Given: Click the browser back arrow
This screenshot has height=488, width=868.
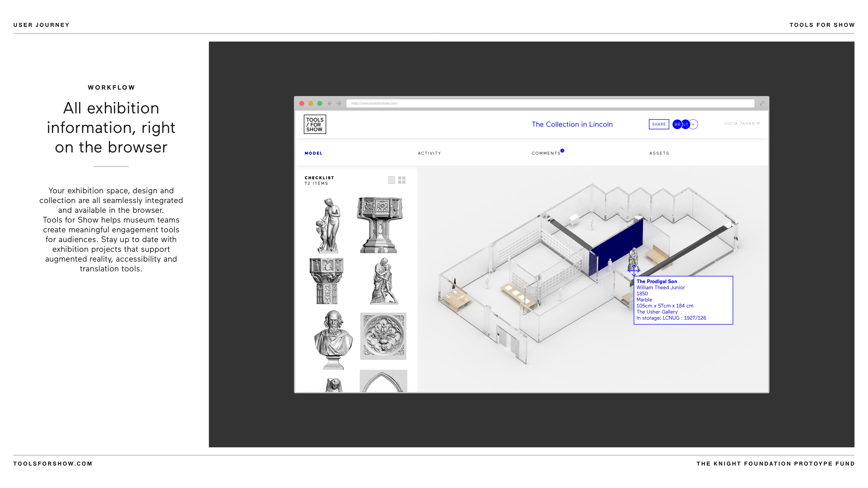Looking at the screenshot, I should tap(330, 103).
